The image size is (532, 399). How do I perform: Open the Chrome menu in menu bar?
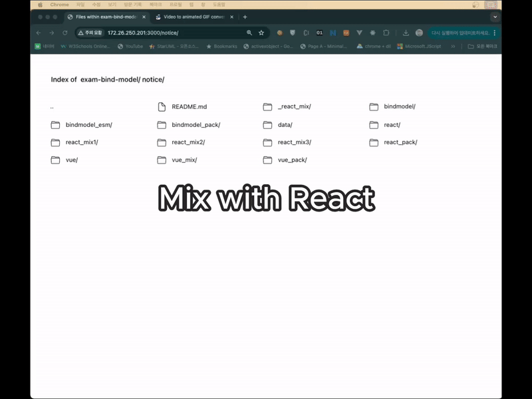coord(59,4)
